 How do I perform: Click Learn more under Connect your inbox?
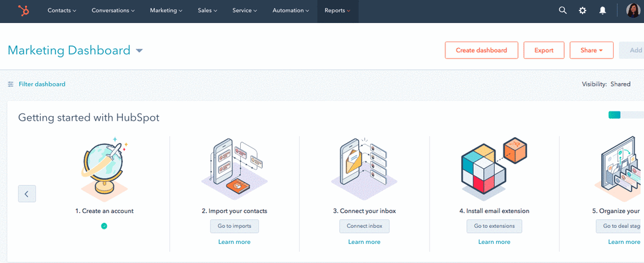[364, 242]
